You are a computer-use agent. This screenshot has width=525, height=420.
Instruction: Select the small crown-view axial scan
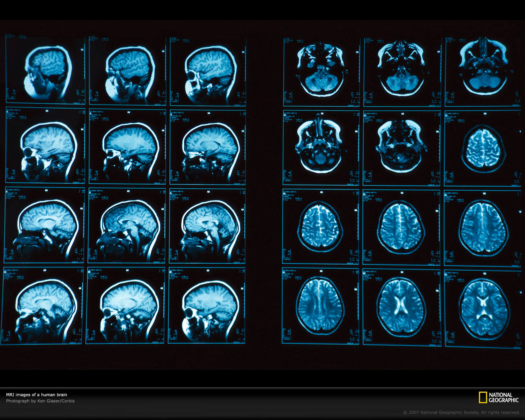pyautogui.click(x=484, y=148)
